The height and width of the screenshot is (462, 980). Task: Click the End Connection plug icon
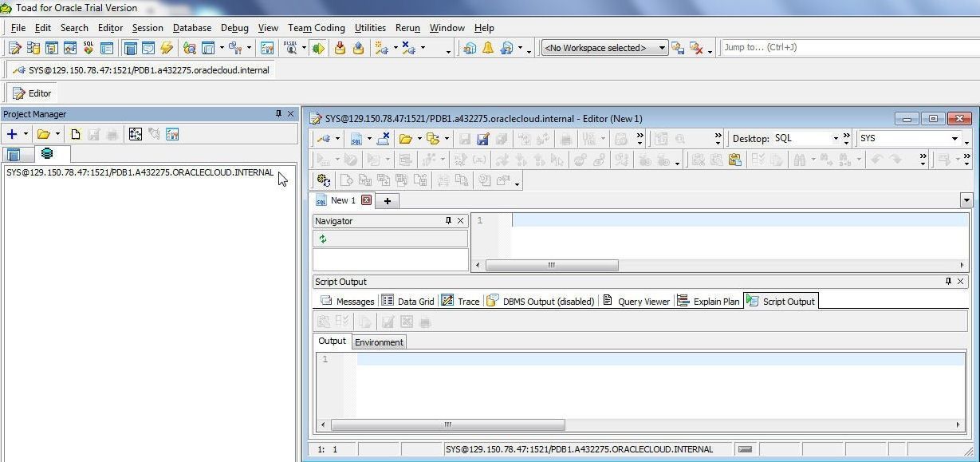tap(409, 48)
